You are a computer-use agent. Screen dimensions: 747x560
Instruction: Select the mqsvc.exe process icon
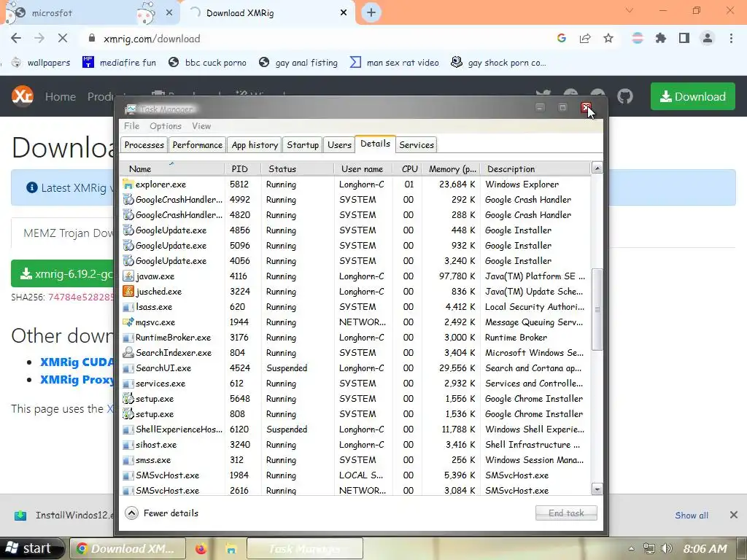pos(128,322)
